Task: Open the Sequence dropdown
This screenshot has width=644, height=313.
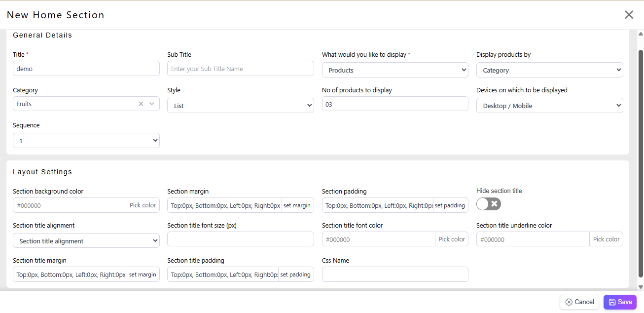Action: [x=86, y=141]
